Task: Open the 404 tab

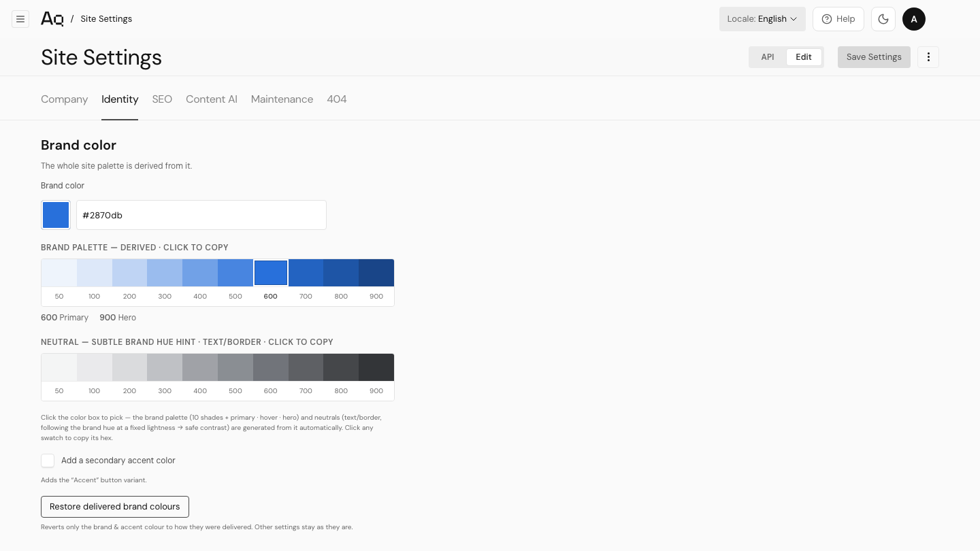Action: [x=337, y=99]
